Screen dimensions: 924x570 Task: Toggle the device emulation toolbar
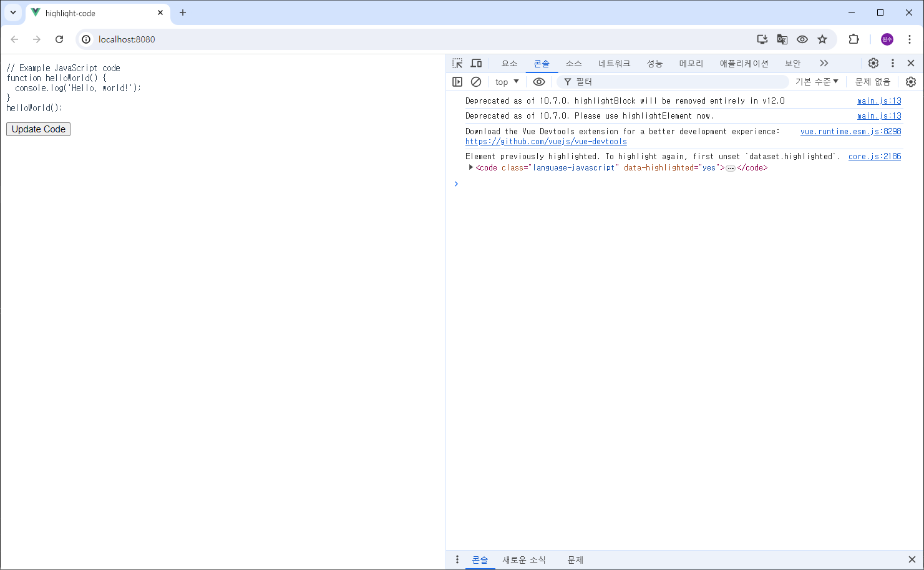click(476, 63)
